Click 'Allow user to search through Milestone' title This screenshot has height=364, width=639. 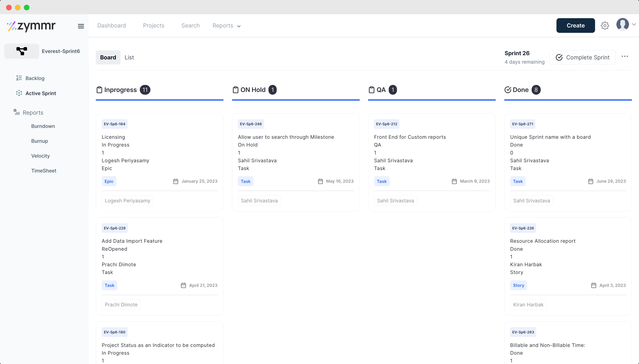tap(286, 137)
